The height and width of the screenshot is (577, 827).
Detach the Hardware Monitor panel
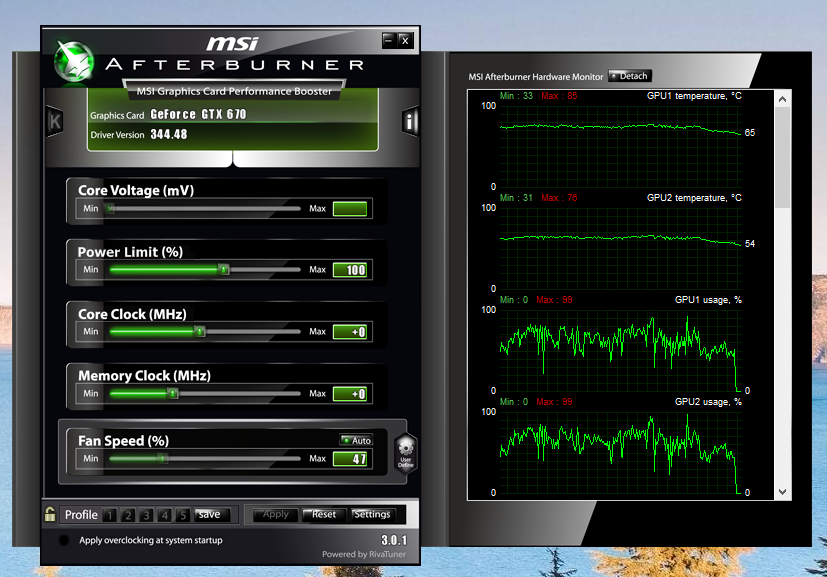pyautogui.click(x=630, y=76)
